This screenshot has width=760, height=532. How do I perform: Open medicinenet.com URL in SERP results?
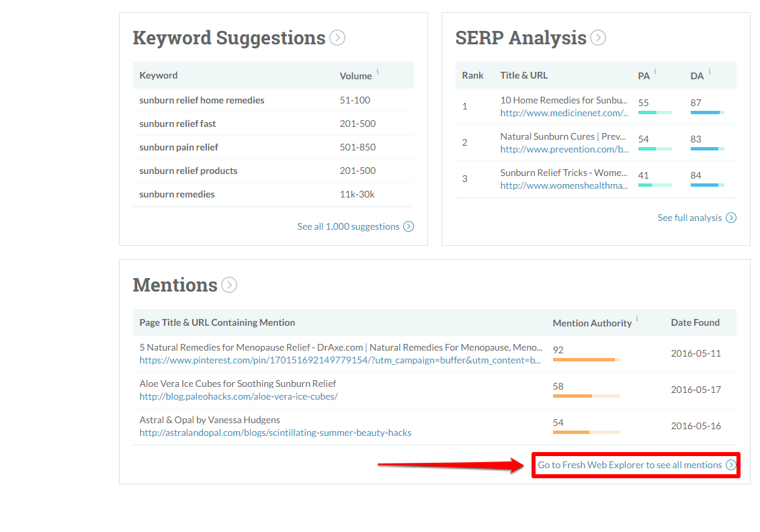coord(564,113)
